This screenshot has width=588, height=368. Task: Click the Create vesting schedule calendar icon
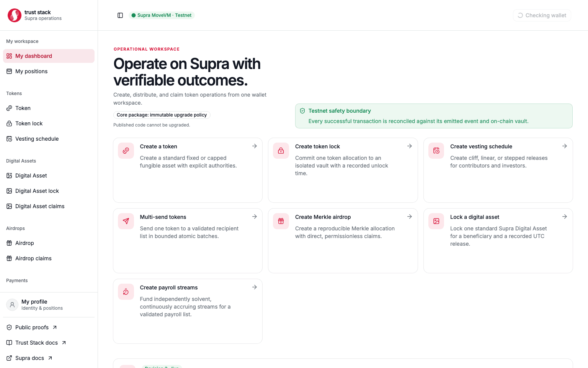436,151
